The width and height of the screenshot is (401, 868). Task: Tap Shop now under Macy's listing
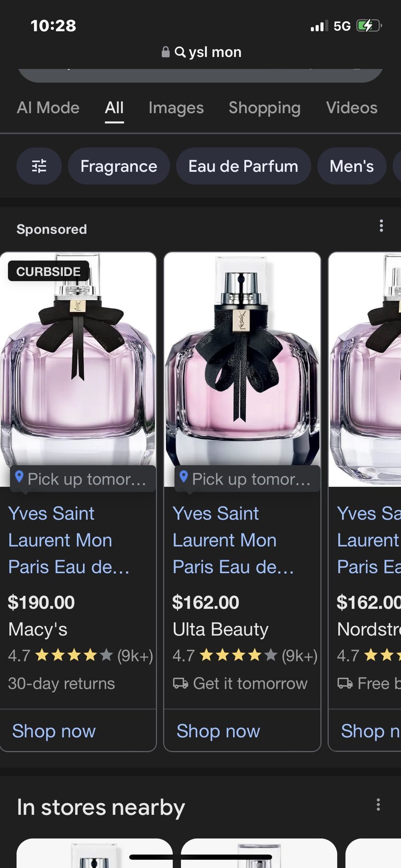pyautogui.click(x=54, y=731)
